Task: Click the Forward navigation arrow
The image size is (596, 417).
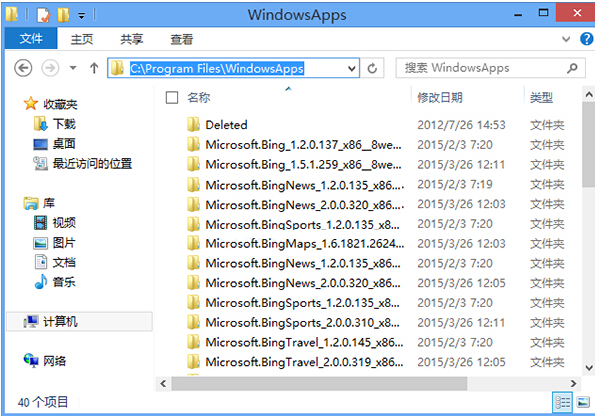Action: click(50, 68)
